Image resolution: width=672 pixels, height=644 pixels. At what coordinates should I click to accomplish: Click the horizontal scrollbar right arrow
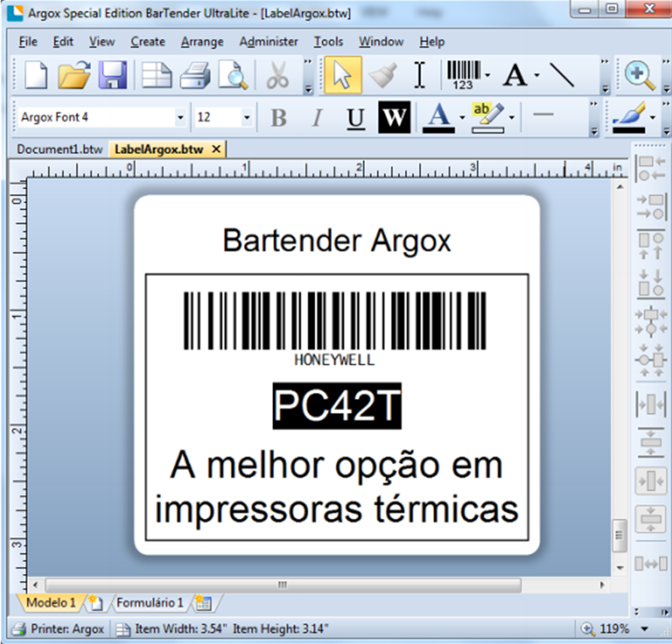602,585
